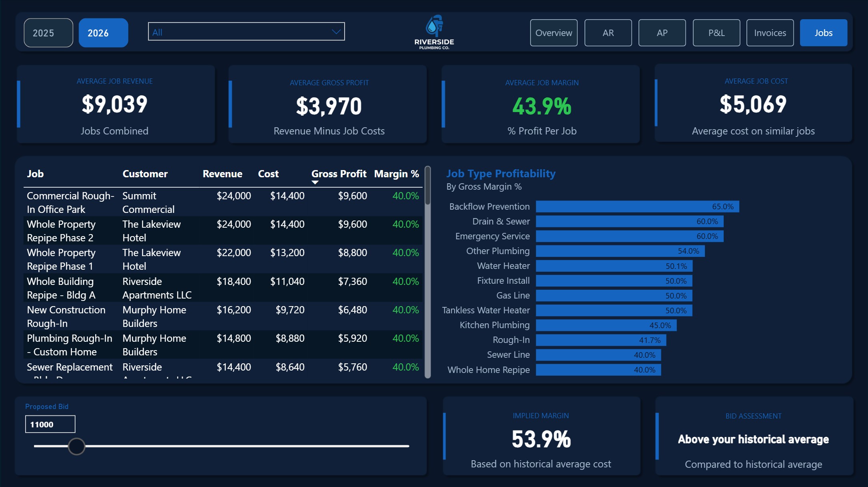This screenshot has width=868, height=487.
Task: Click the Average Gross Profit $3,970 card
Action: click(x=327, y=104)
